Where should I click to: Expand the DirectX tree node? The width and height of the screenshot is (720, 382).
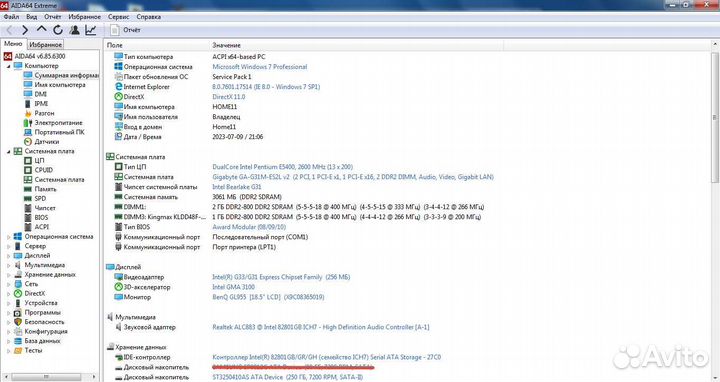click(8, 294)
